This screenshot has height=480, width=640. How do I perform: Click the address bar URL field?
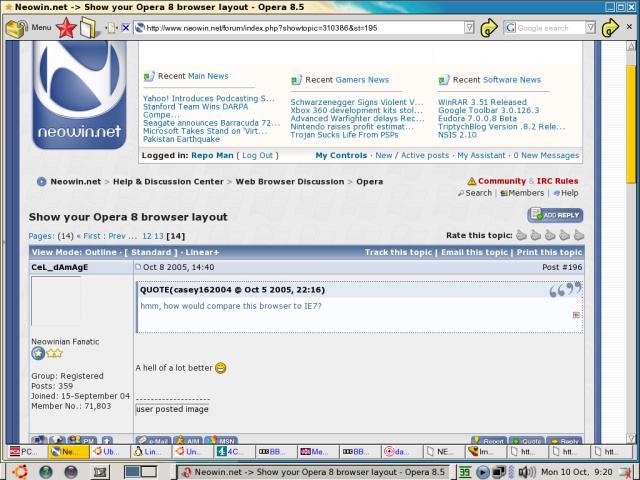pos(304,28)
